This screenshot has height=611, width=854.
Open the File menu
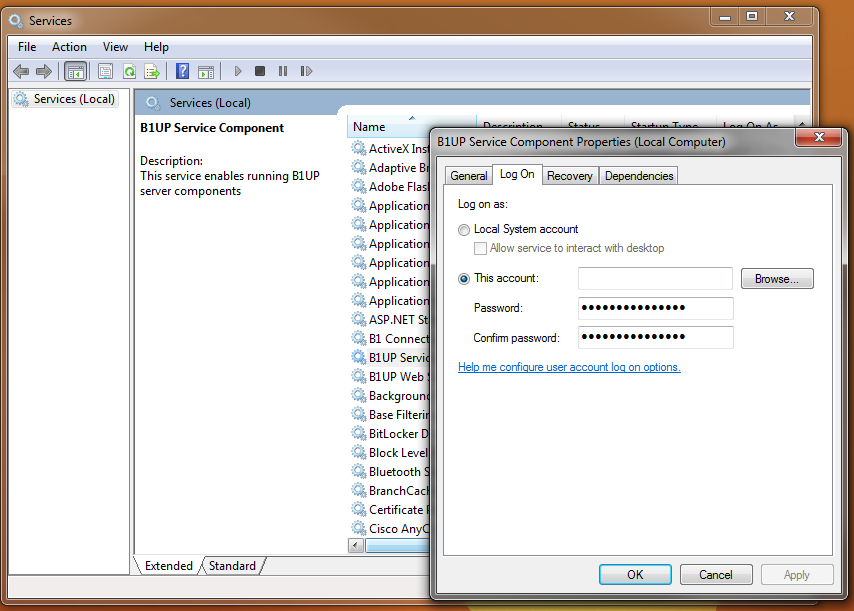coord(27,47)
